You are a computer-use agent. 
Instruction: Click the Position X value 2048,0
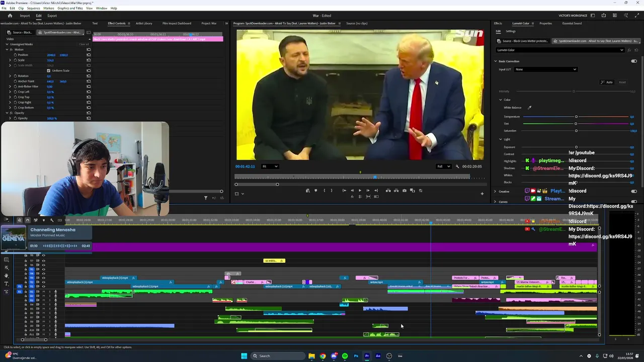(51, 55)
